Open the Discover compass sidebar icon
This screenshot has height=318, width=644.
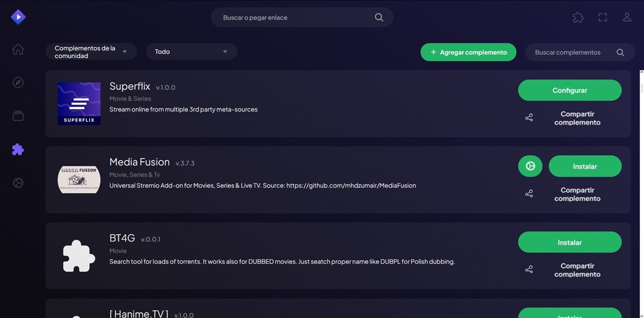(18, 83)
